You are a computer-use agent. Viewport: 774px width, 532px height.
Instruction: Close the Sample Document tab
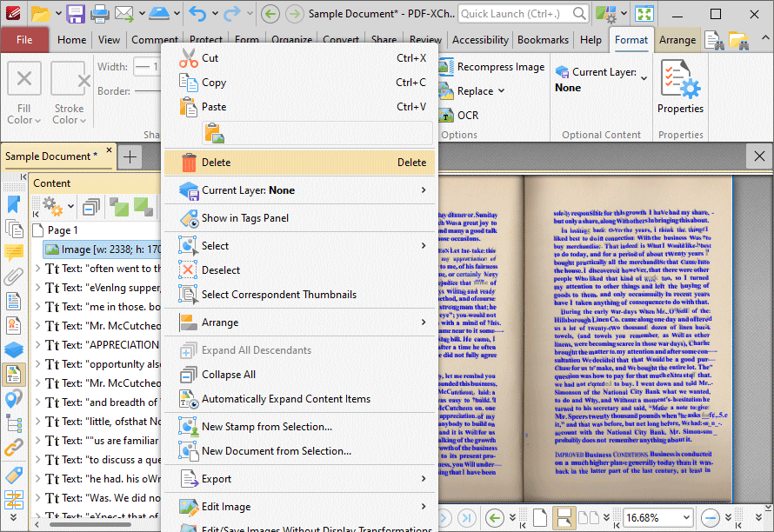point(109,150)
